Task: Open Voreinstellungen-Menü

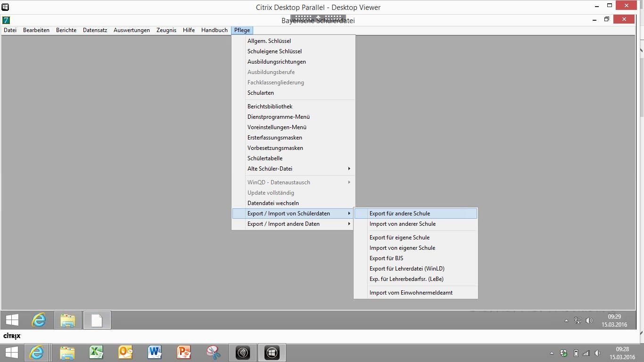Action: pyautogui.click(x=293, y=127)
